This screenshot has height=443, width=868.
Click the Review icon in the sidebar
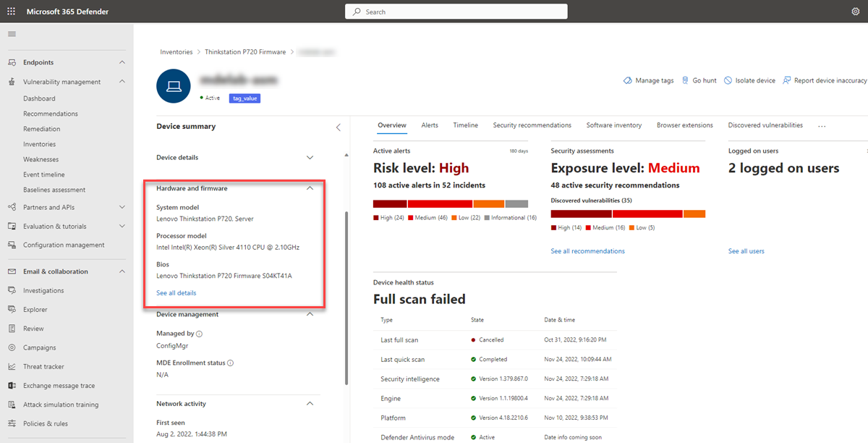(12, 328)
